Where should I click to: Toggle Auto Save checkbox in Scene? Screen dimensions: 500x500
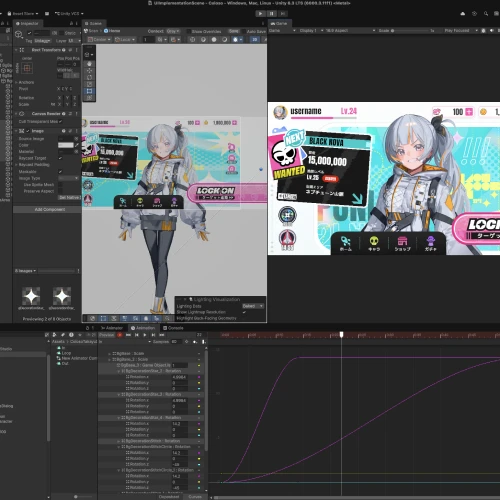click(x=244, y=31)
